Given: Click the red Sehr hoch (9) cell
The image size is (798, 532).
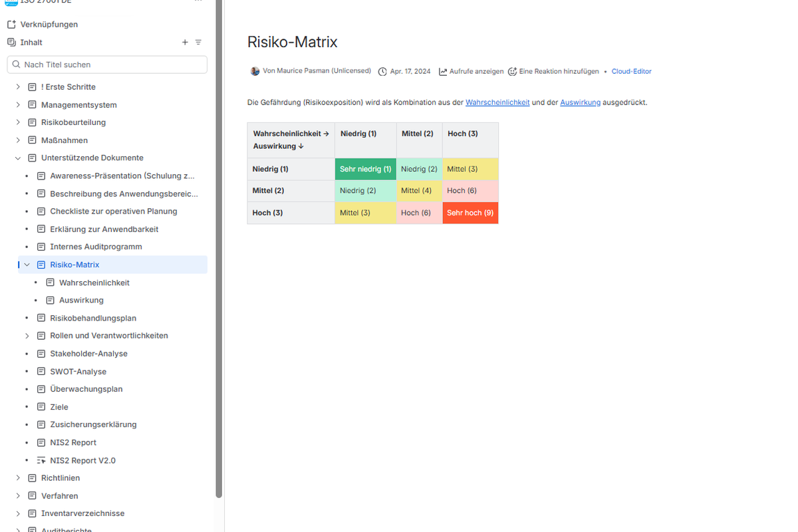Looking at the screenshot, I should (470, 213).
